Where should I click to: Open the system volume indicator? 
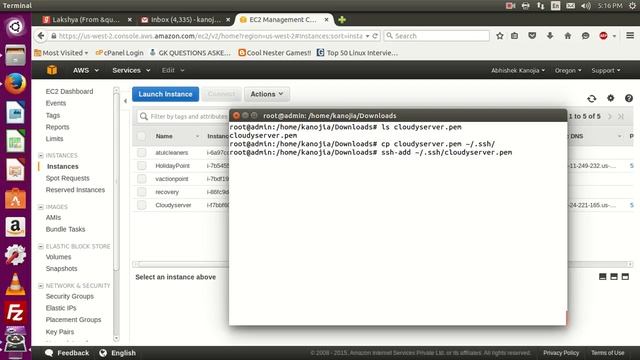pos(586,6)
